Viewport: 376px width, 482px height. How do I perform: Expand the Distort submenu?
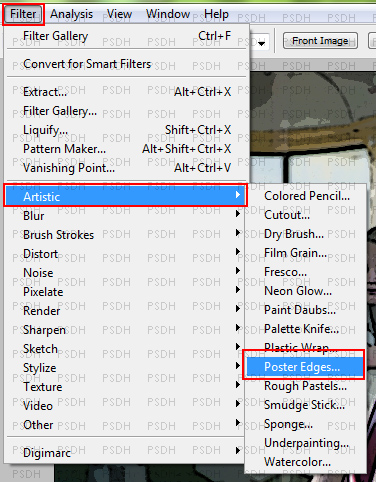126,254
